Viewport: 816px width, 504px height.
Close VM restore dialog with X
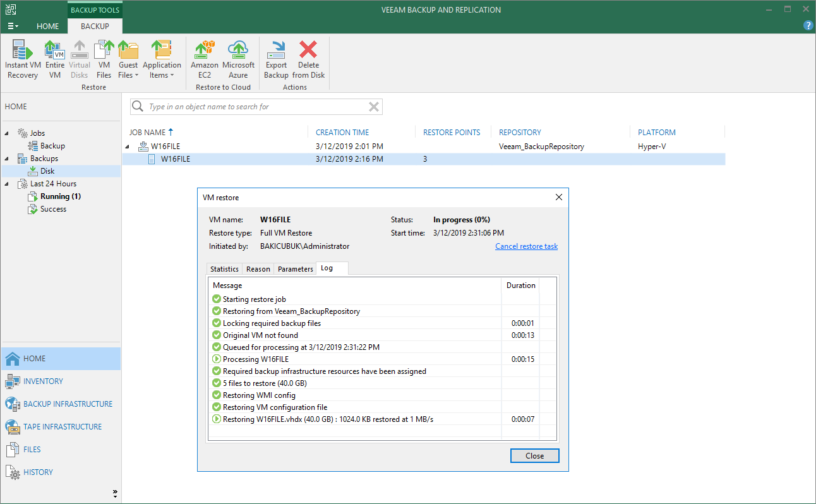click(x=558, y=198)
